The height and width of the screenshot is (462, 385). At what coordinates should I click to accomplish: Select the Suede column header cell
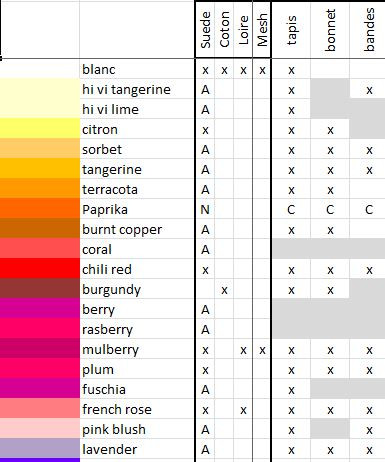[205, 30]
